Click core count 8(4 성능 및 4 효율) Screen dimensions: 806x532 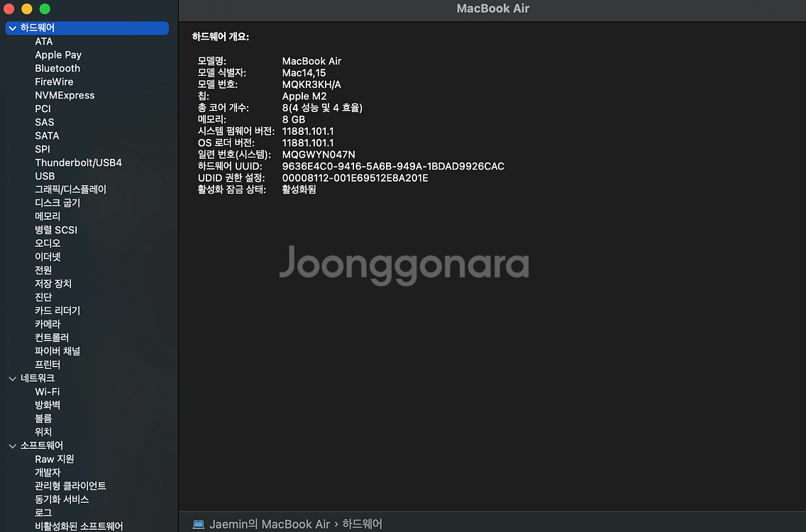[322, 108]
